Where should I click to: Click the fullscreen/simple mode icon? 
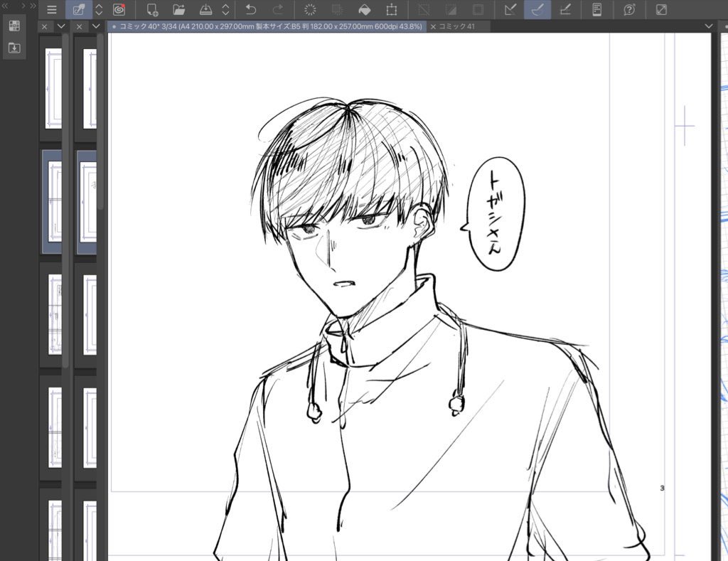[661, 10]
